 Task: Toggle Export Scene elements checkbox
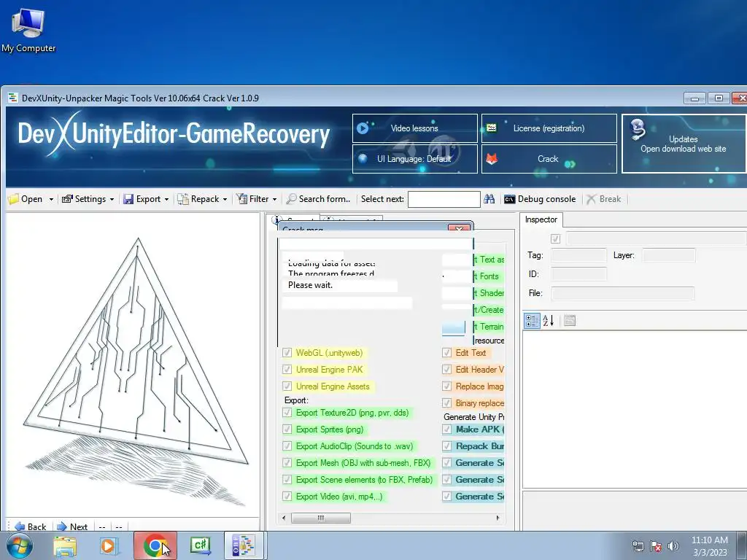pos(287,480)
